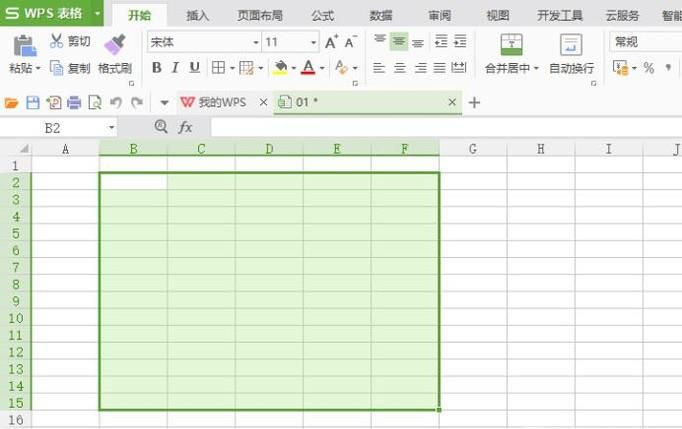Apply cell borders icon
This screenshot has width=682, height=429.
tap(218, 67)
